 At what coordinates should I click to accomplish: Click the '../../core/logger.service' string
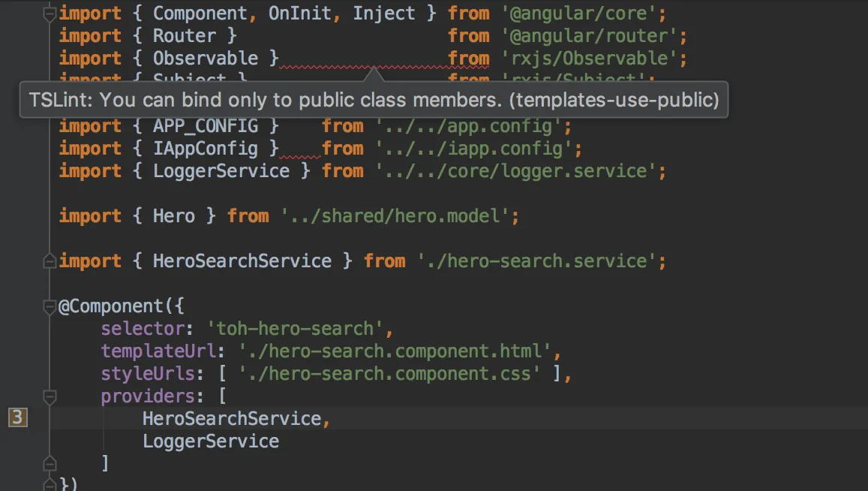[x=516, y=171]
